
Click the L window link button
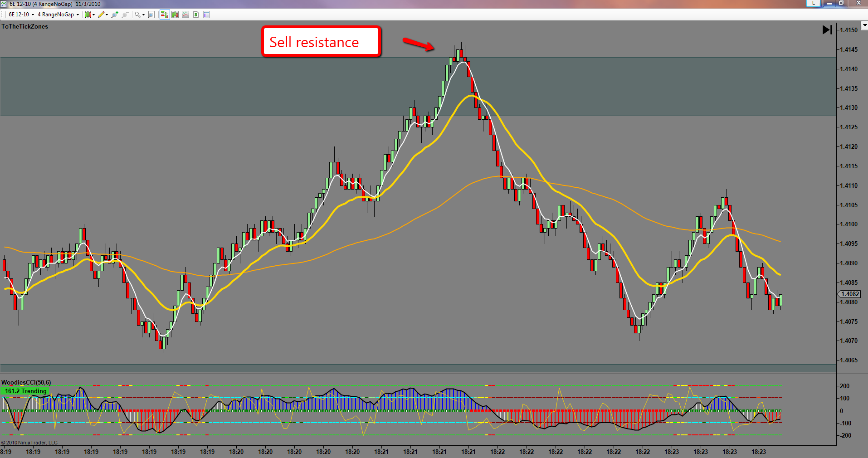tap(814, 3)
